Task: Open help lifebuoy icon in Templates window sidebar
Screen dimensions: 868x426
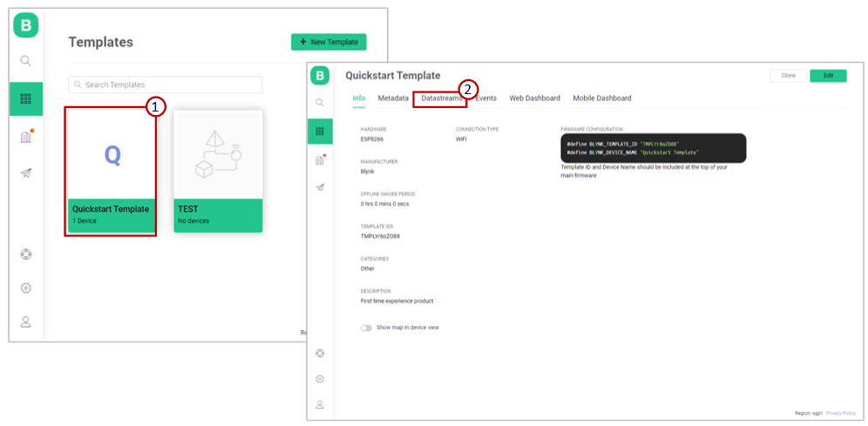Action: coord(25,254)
